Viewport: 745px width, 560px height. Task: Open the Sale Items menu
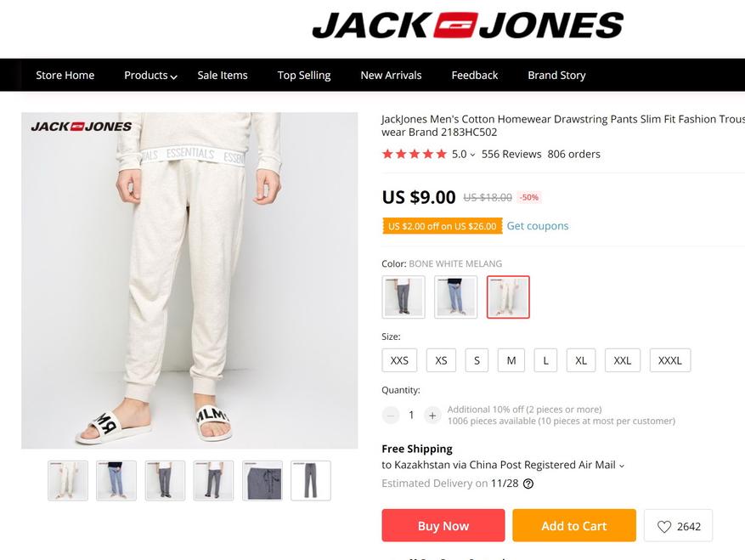click(223, 75)
